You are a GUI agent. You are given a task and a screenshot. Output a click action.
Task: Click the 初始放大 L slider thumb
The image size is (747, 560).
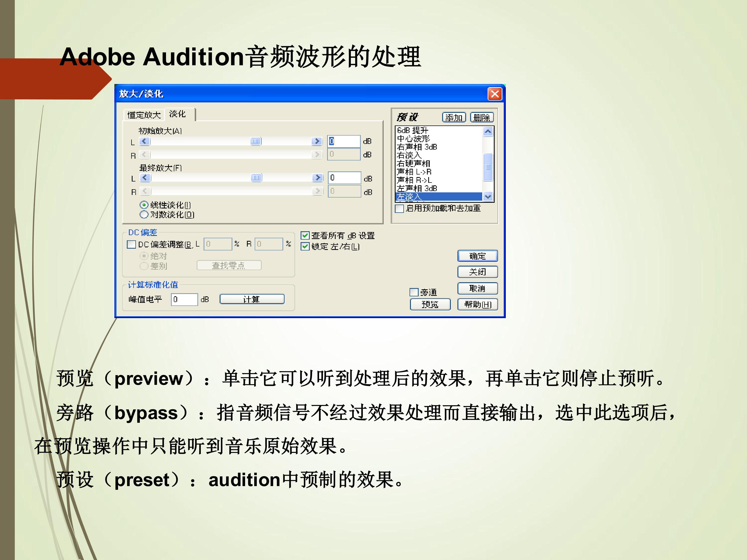click(x=256, y=141)
